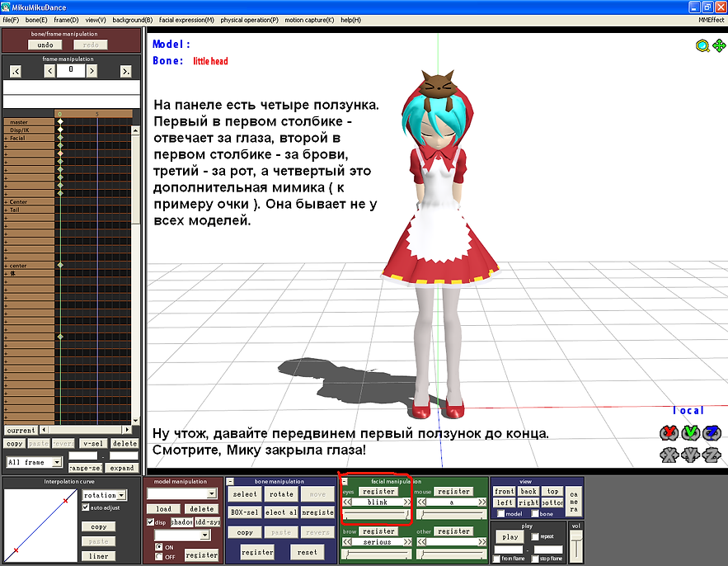This screenshot has height=566, width=728.
Task: Open the second dropdown in model manipulation
Action: point(204,535)
